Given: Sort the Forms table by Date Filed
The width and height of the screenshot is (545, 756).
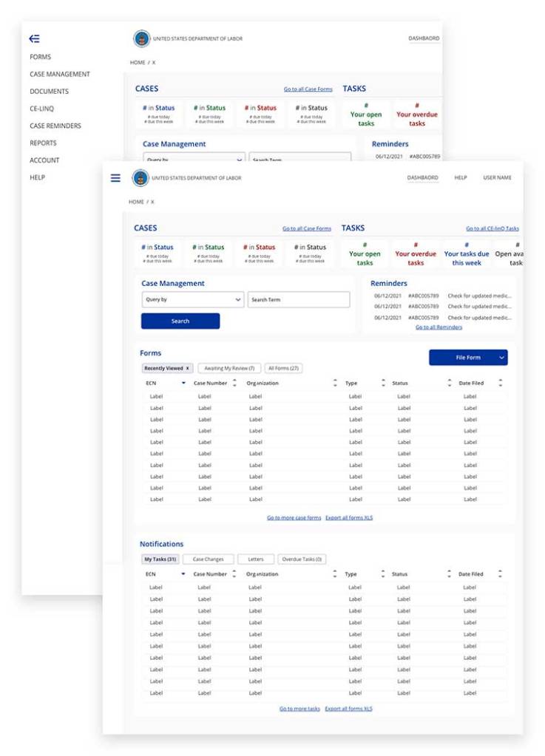Looking at the screenshot, I should pos(500,383).
